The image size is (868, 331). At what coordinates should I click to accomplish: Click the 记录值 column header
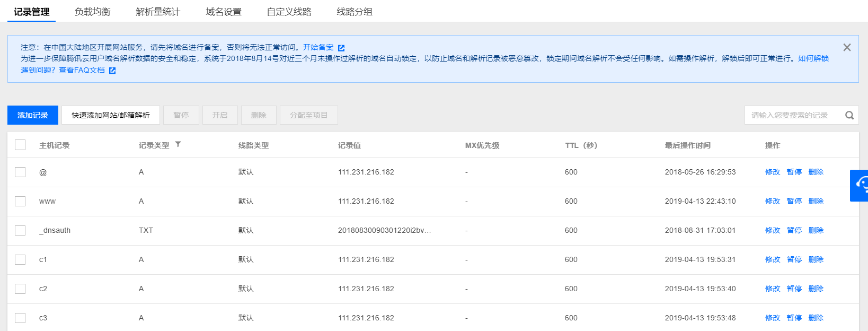pyautogui.click(x=350, y=145)
